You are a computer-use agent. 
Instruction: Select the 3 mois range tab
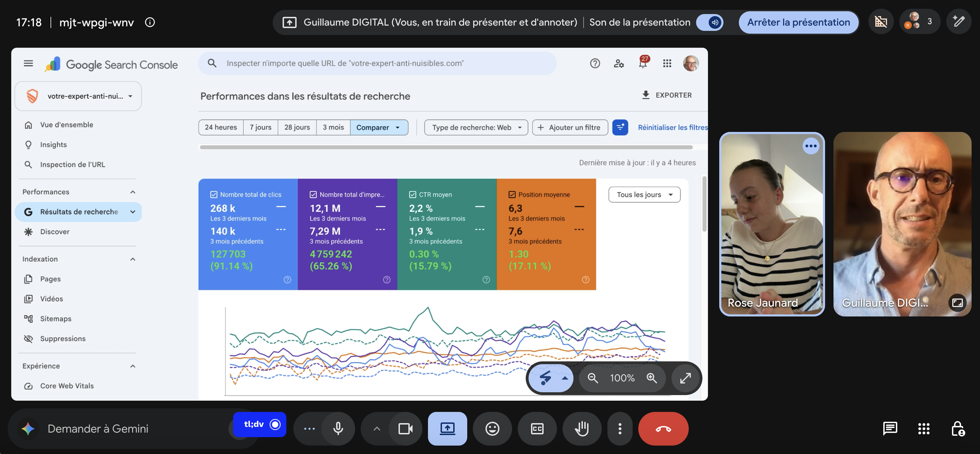[333, 128]
